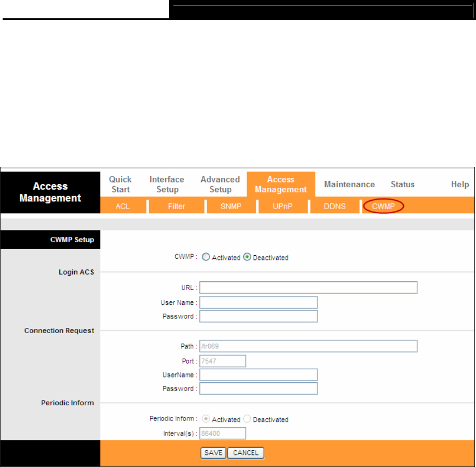Focus the Connection Request Password field

[258, 389]
